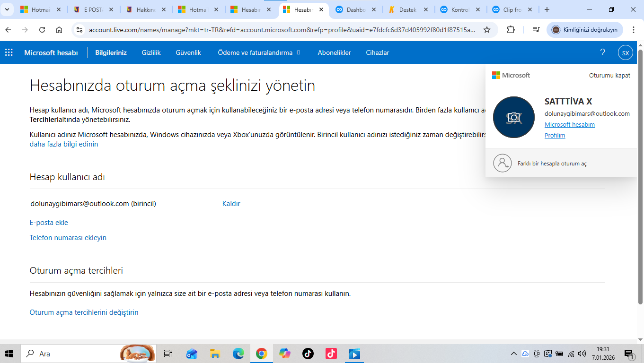Focus the Chrome address bar URL
This screenshot has width=644, height=363.
[282, 30]
